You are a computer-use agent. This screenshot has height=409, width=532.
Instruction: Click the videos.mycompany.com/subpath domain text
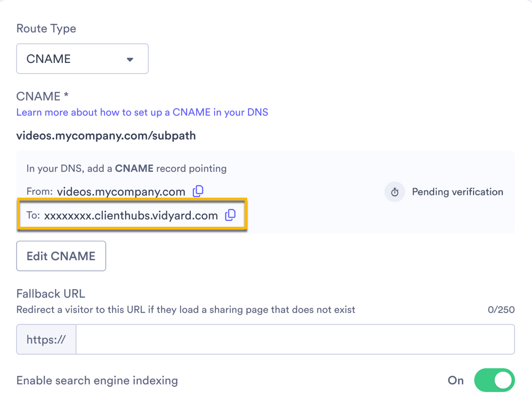(x=106, y=135)
